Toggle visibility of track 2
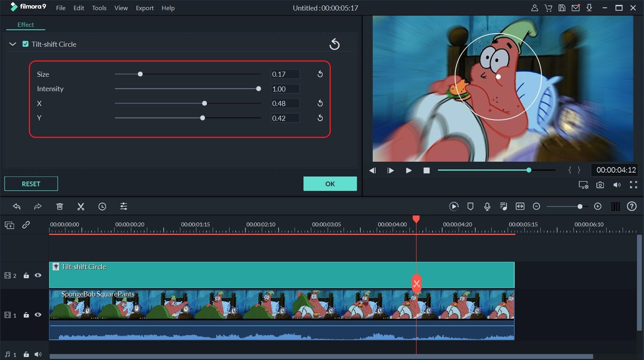The width and height of the screenshot is (644, 360). coord(38,275)
